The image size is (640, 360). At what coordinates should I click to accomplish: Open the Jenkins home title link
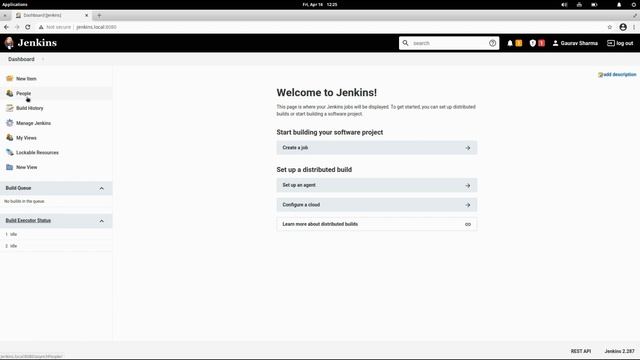click(37, 43)
